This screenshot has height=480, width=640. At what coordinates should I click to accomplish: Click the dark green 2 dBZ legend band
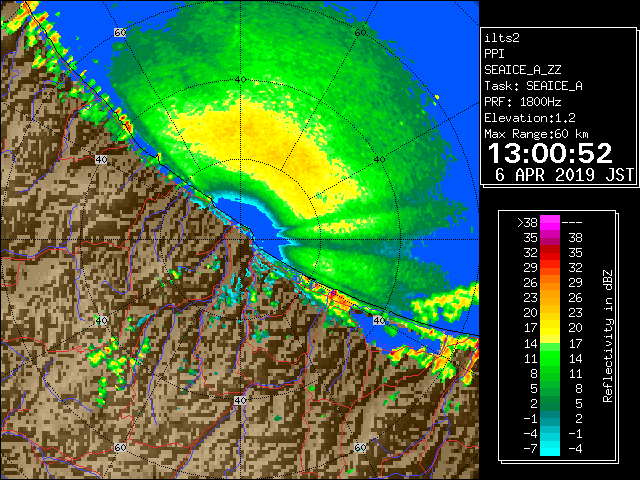point(550,403)
